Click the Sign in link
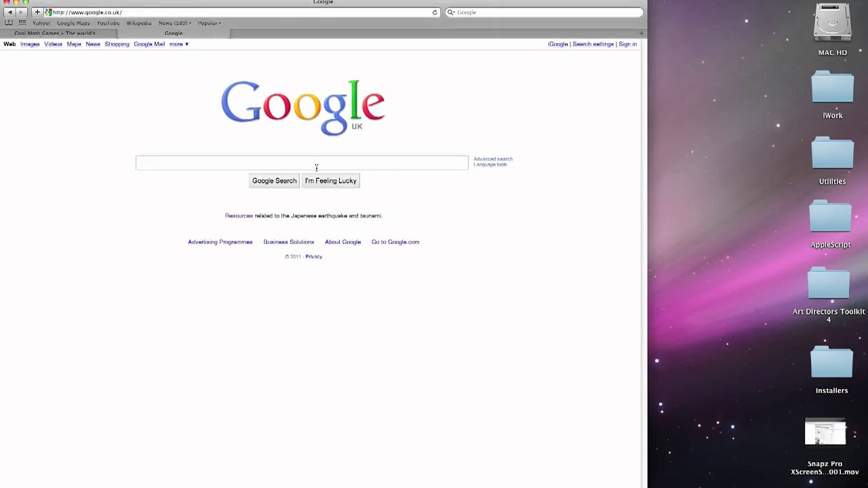Screen dimensions: 868x488 (x=628, y=44)
